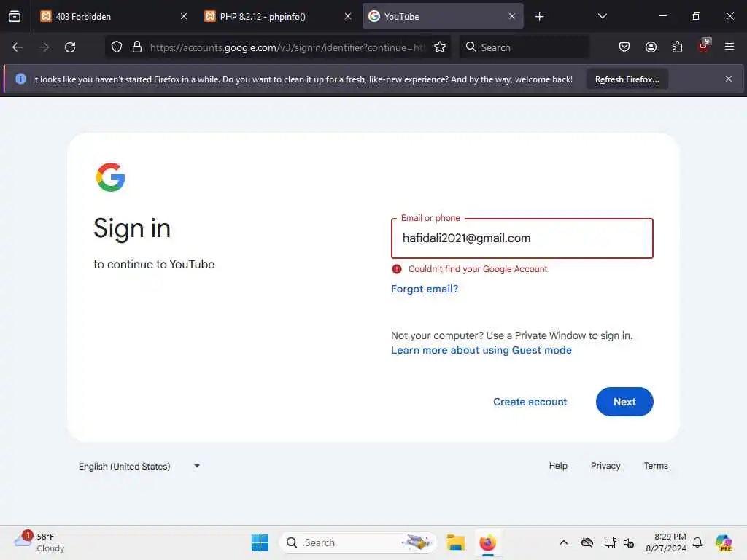Click the uBlock Origin extension icon

click(x=704, y=46)
